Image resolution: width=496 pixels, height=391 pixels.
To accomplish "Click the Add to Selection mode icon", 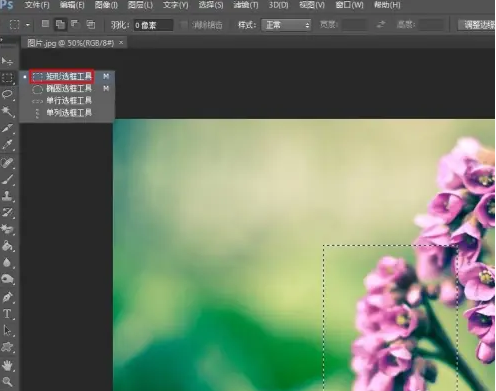I will pos(60,24).
